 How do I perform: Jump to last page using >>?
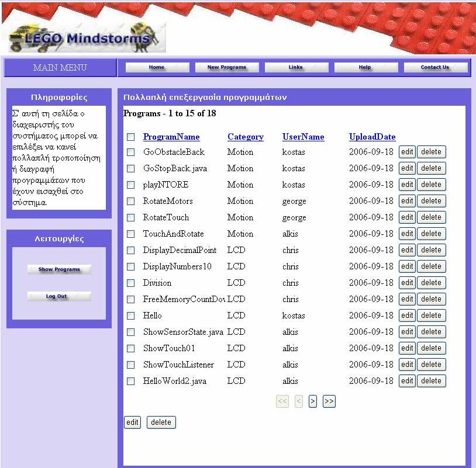(x=329, y=401)
